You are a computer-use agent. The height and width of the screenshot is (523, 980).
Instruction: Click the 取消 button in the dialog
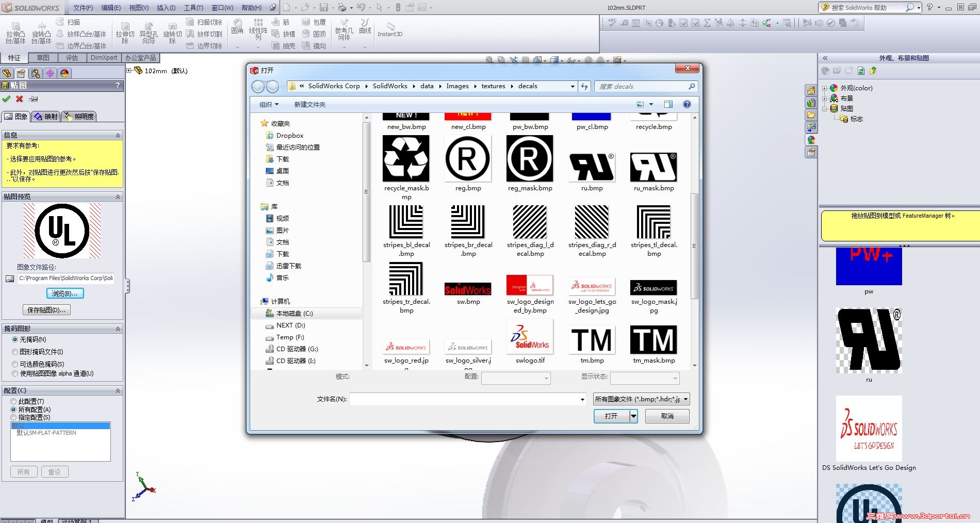click(x=667, y=416)
